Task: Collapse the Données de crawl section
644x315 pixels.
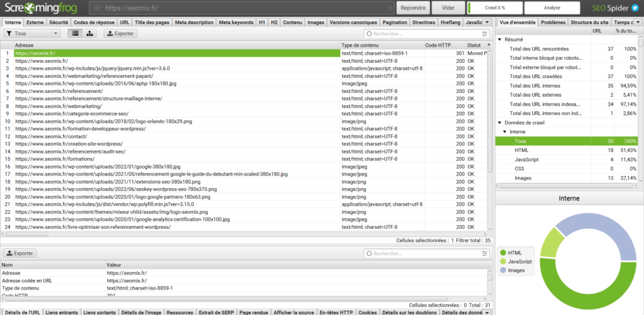Action: (500, 122)
